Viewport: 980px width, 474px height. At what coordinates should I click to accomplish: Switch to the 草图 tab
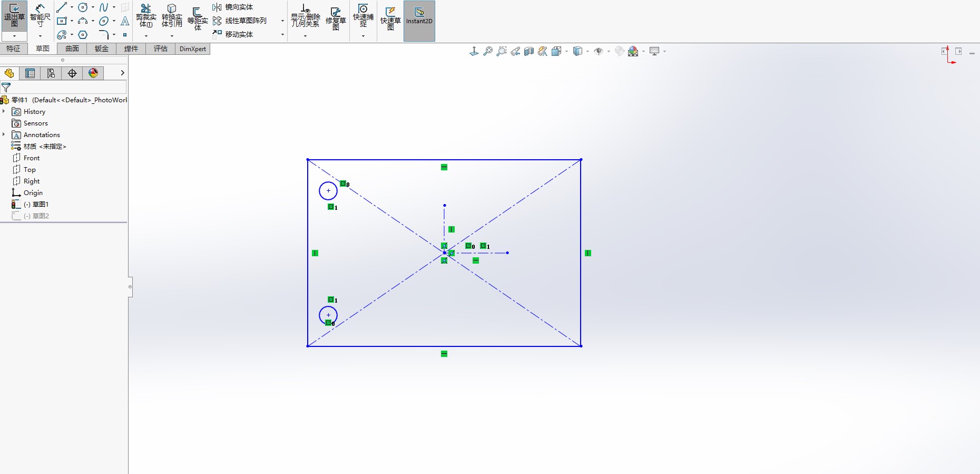tap(43, 49)
